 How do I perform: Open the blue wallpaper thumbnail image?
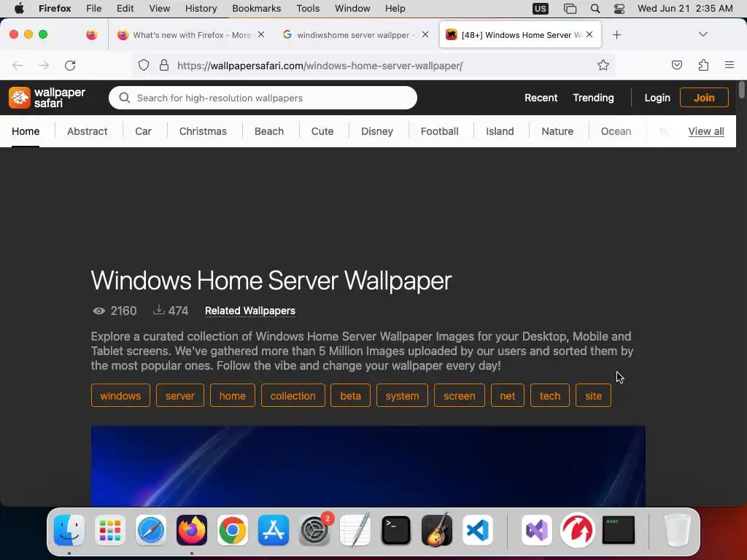(368, 466)
